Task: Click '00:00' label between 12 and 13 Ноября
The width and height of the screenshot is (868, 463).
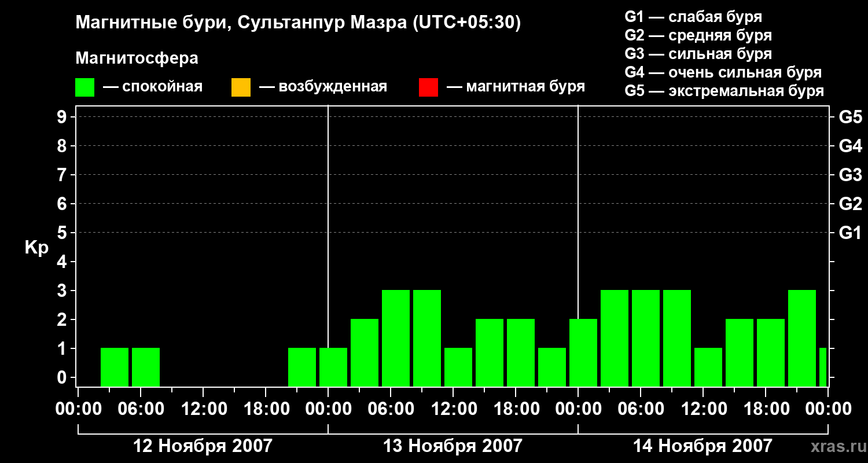Action: 328,409
